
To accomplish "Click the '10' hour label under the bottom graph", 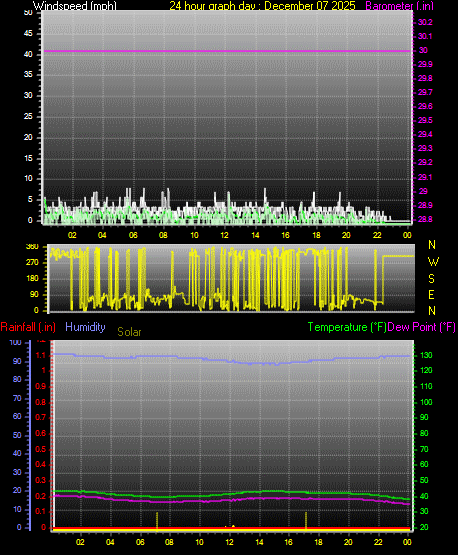I will pos(200,542).
